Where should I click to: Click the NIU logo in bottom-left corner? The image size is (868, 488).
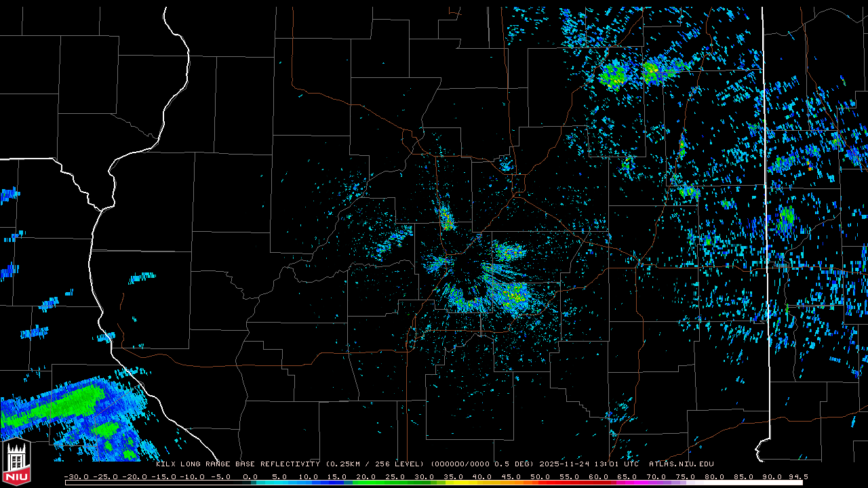pyautogui.click(x=16, y=463)
